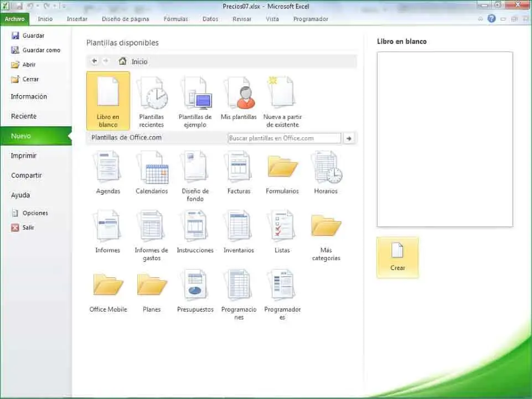Switch to the Fórmulas ribbon tab
The width and height of the screenshot is (532, 399).
coord(175,19)
